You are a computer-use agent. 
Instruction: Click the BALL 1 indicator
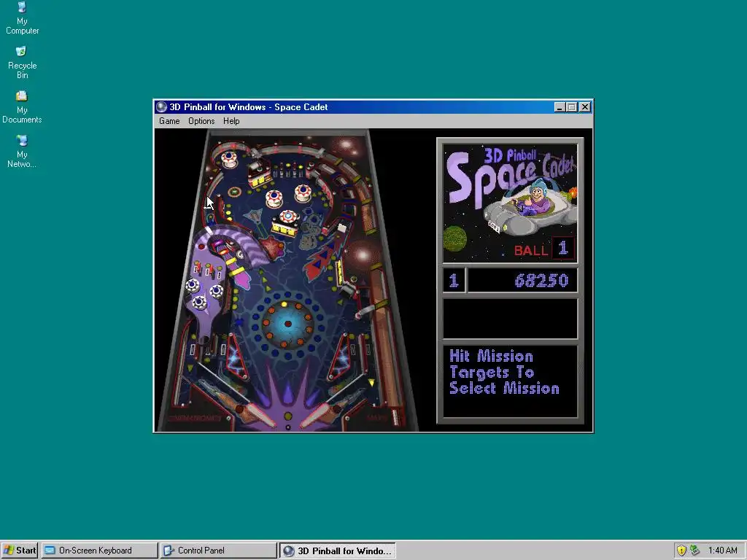[544, 249]
